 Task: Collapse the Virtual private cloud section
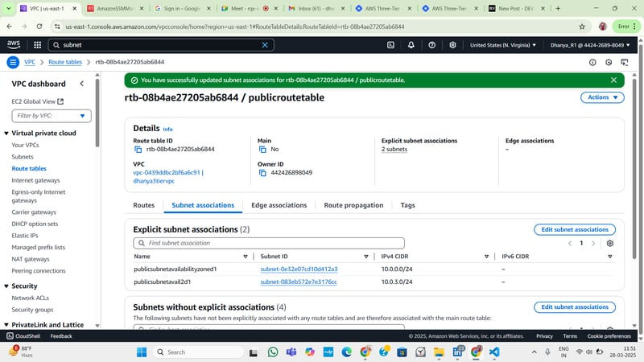point(6,134)
